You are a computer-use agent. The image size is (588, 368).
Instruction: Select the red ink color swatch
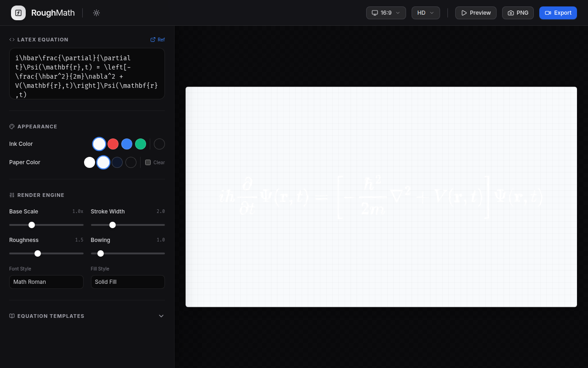click(x=113, y=144)
